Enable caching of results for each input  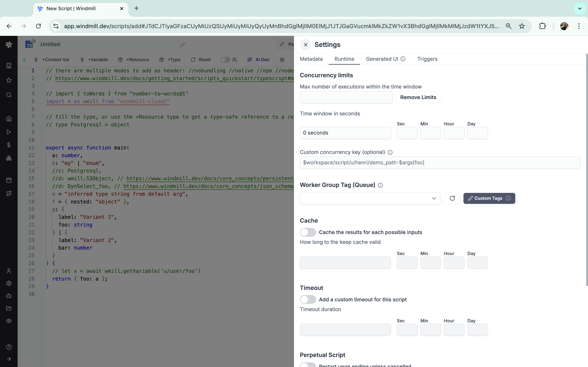coord(308,232)
